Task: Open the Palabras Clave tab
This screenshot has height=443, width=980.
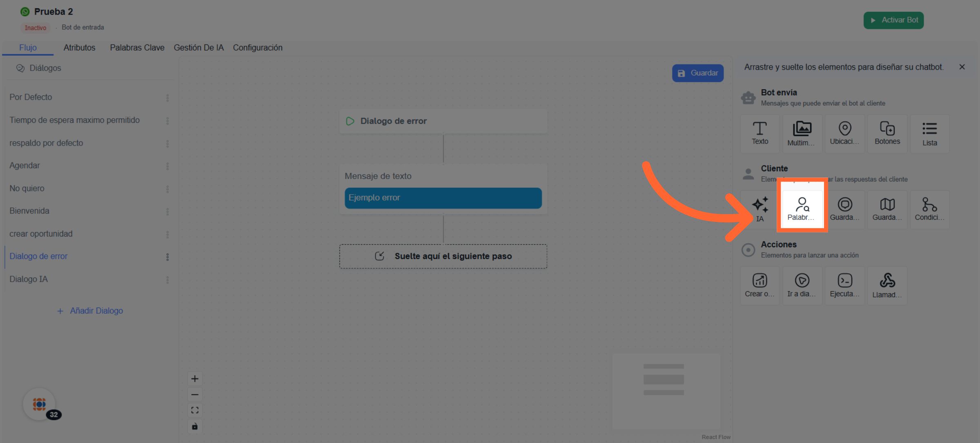Action: [x=137, y=48]
